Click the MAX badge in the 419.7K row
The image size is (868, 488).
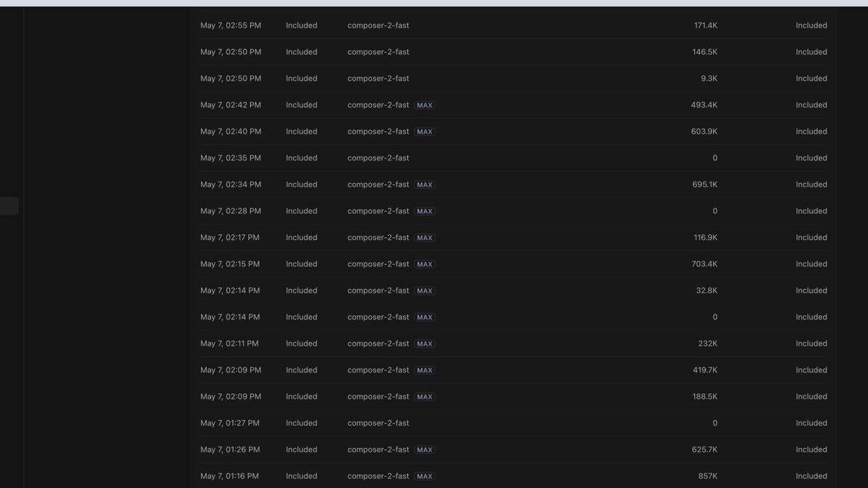tap(425, 370)
